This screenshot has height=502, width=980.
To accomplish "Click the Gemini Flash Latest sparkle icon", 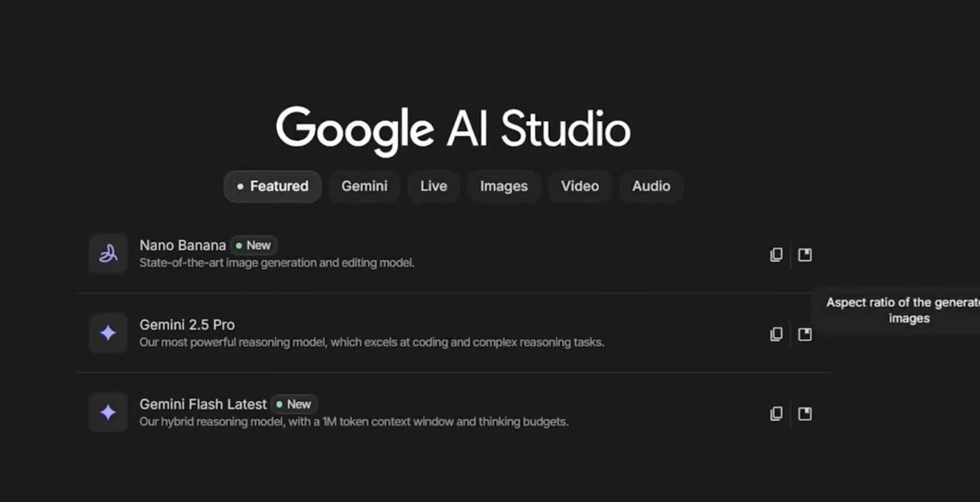I will coord(108,412).
